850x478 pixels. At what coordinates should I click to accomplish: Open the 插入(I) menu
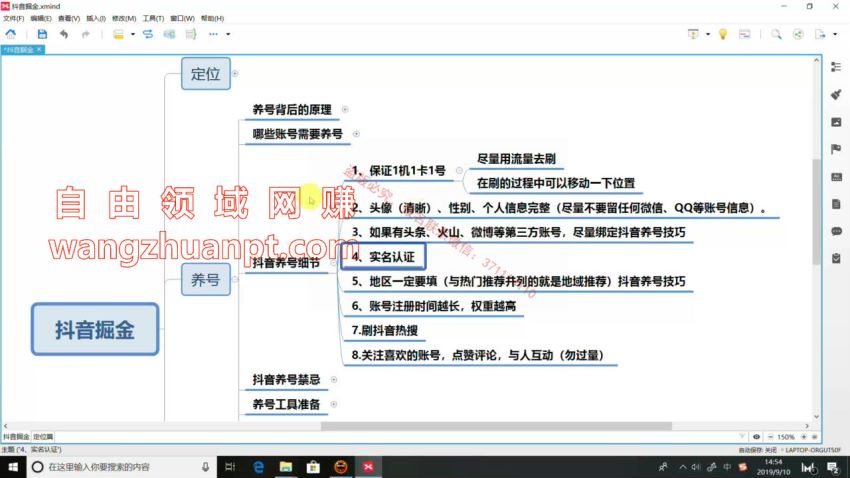click(96, 18)
